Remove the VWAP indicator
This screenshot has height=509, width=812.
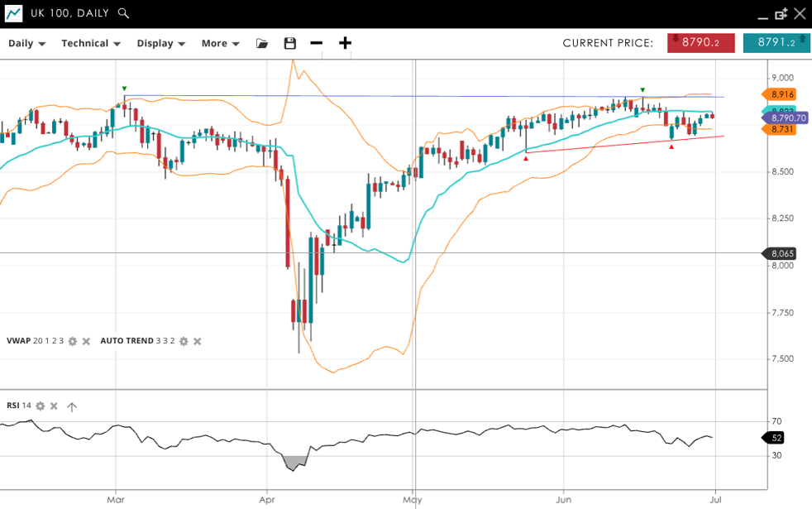[x=86, y=341]
